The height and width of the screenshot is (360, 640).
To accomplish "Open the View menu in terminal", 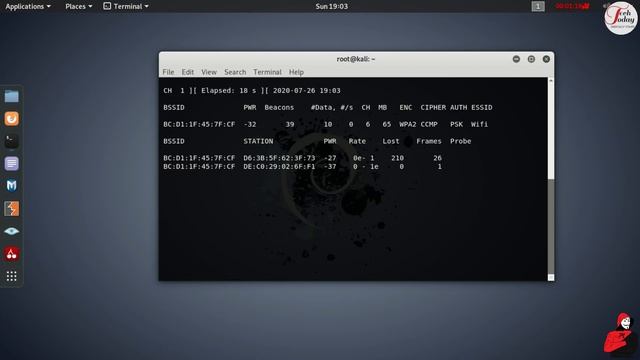I will [209, 72].
